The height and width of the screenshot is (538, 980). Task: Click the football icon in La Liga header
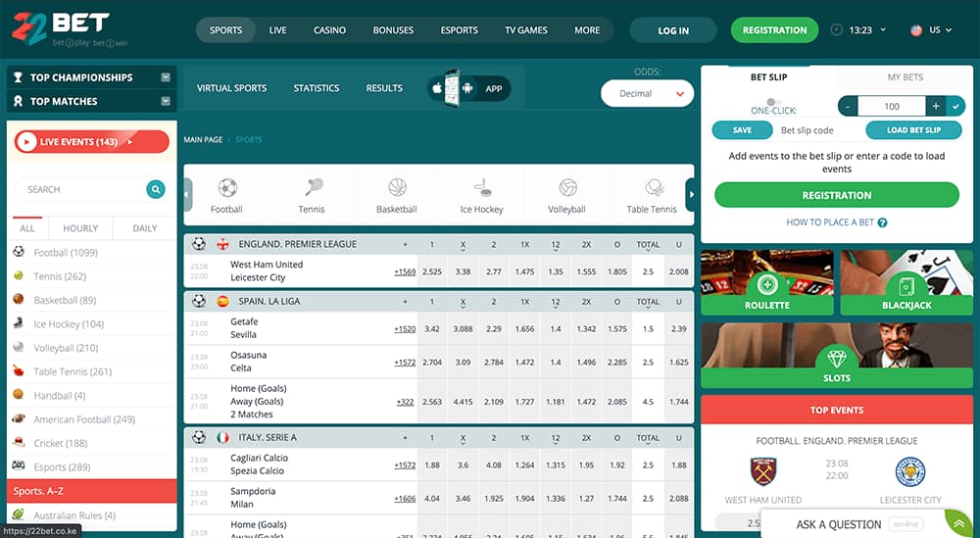pos(199,301)
